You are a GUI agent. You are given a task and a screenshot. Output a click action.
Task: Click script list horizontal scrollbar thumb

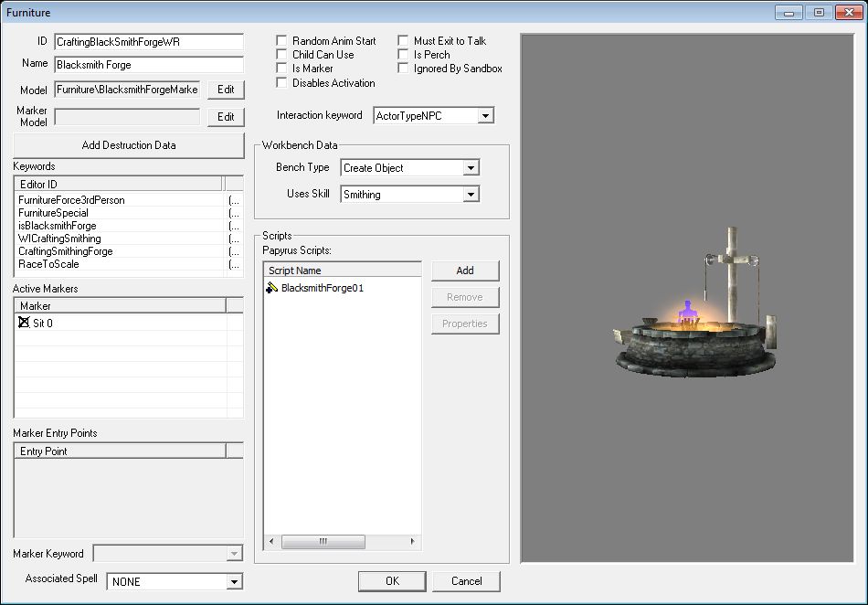[323, 541]
